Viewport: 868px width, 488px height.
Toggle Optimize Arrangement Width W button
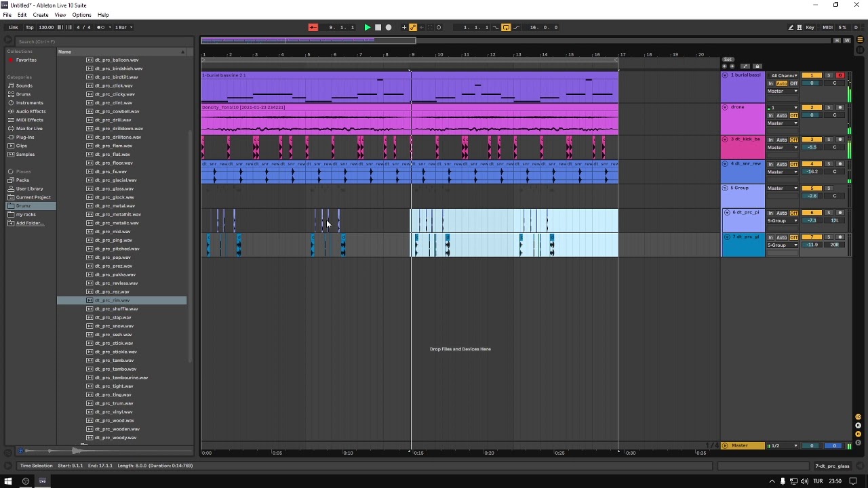click(x=846, y=41)
